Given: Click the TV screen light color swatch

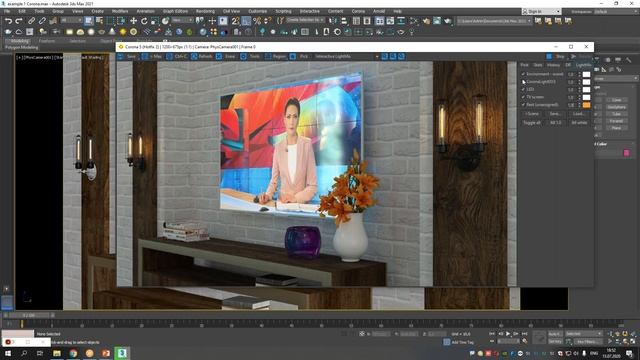Looking at the screenshot, I should pyautogui.click(x=586, y=97).
